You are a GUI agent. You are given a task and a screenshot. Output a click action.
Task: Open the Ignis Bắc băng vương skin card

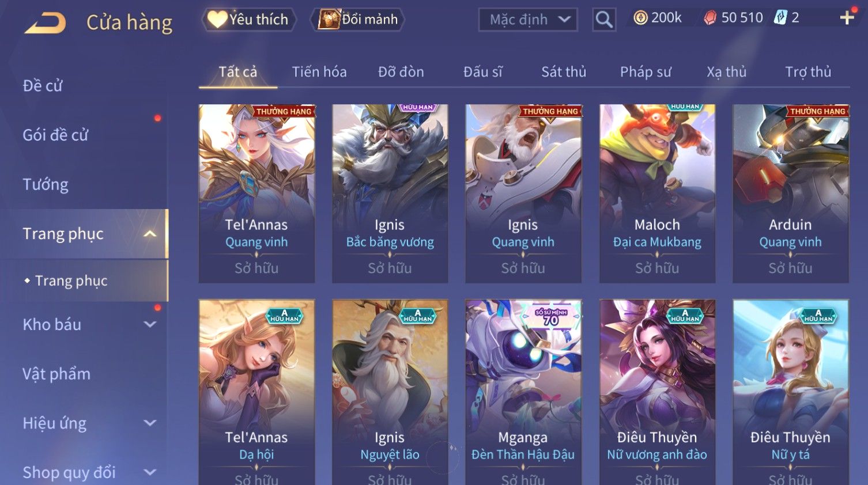coord(390,194)
